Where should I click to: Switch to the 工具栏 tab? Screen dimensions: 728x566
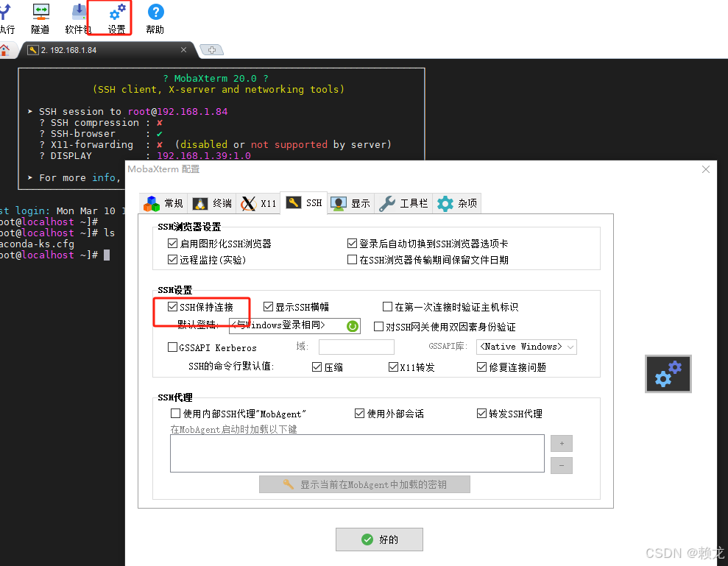[403, 203]
